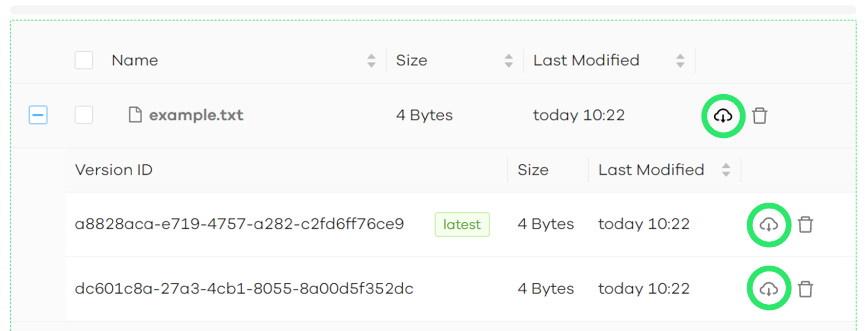Download example.txt using cloud download icon
The width and height of the screenshot is (868, 331).
pos(723,116)
